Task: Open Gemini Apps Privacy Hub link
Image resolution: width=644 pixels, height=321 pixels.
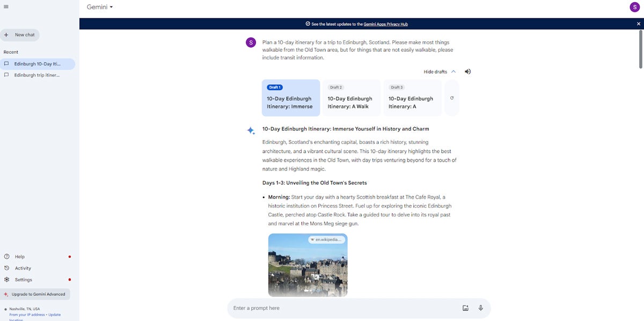Action: [x=385, y=24]
